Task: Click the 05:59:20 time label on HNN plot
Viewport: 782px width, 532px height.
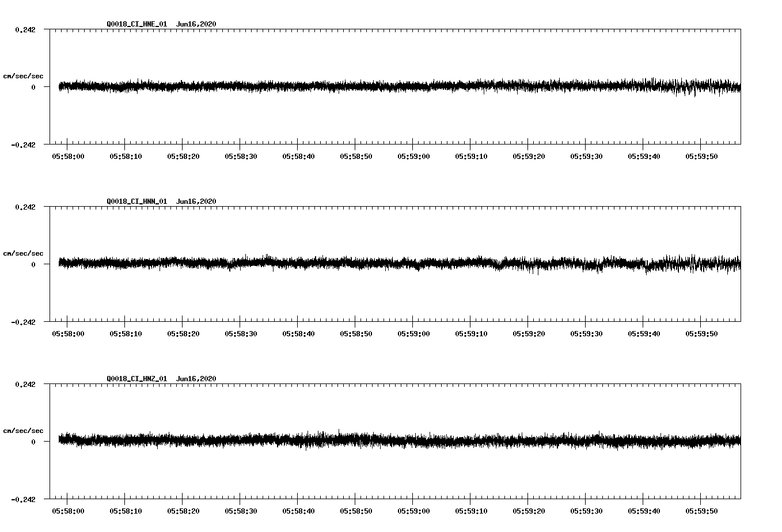Action: coord(529,334)
